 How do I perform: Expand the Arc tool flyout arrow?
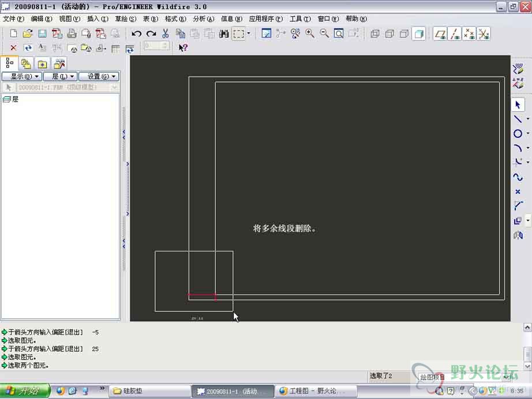tap(528, 148)
